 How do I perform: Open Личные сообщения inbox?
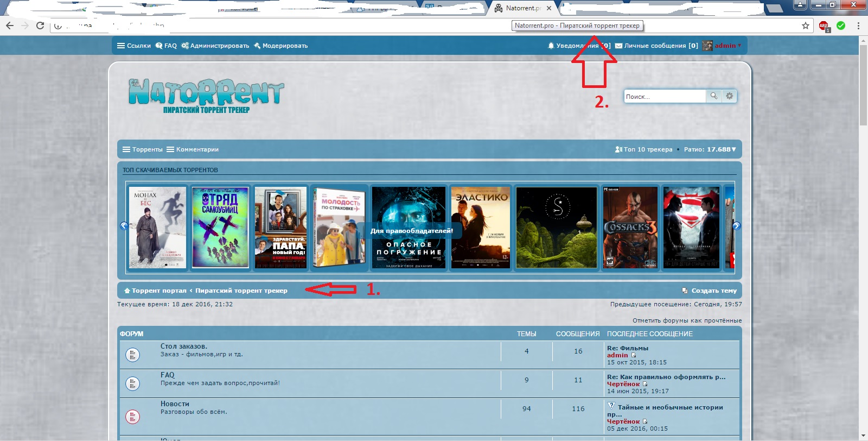(x=656, y=46)
